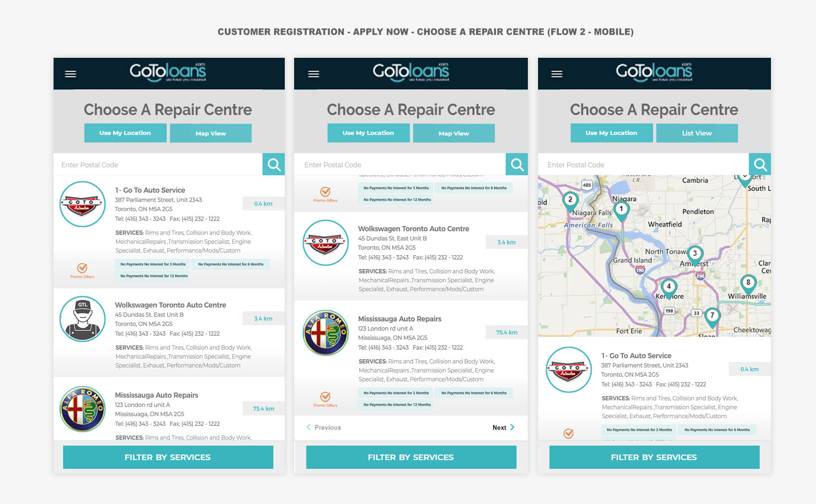This screenshot has width=816, height=504.
Task: Select 6 Months promo tag on right screen
Action: click(717, 430)
